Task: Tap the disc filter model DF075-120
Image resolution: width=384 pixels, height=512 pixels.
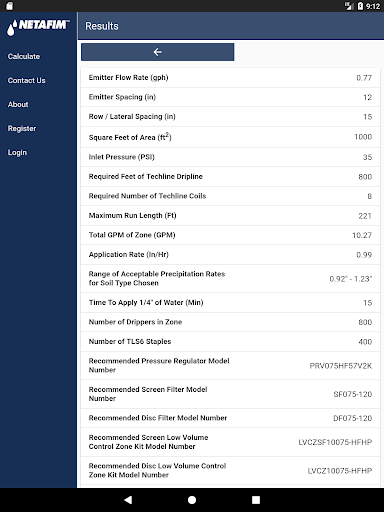Action: [x=353, y=418]
